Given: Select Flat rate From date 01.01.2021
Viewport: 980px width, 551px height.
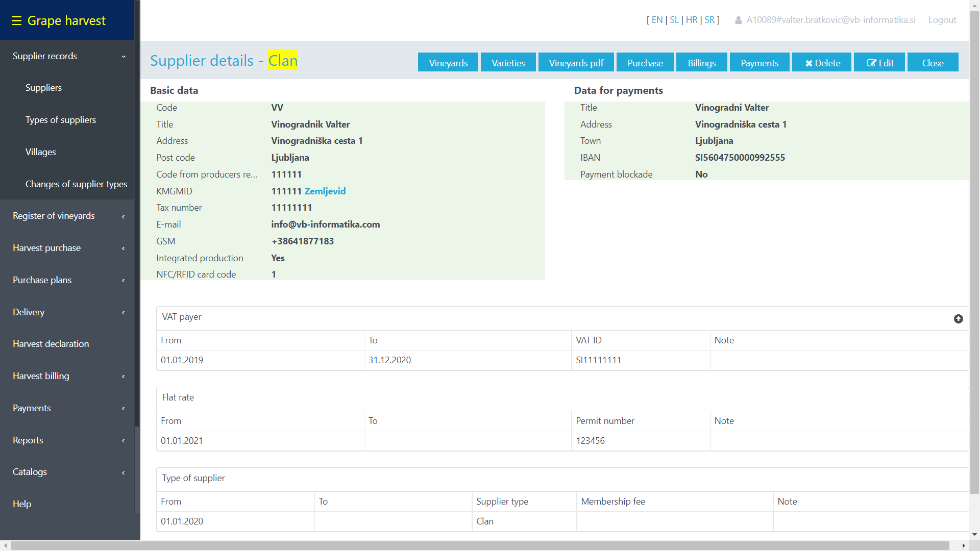Looking at the screenshot, I should pos(182,441).
